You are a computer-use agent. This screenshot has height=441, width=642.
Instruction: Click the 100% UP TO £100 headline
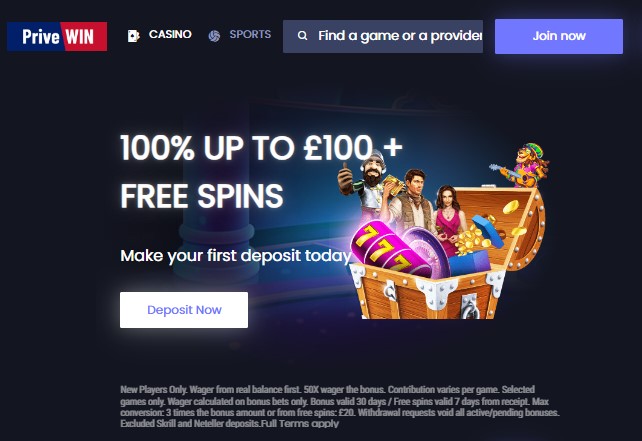coord(261,147)
